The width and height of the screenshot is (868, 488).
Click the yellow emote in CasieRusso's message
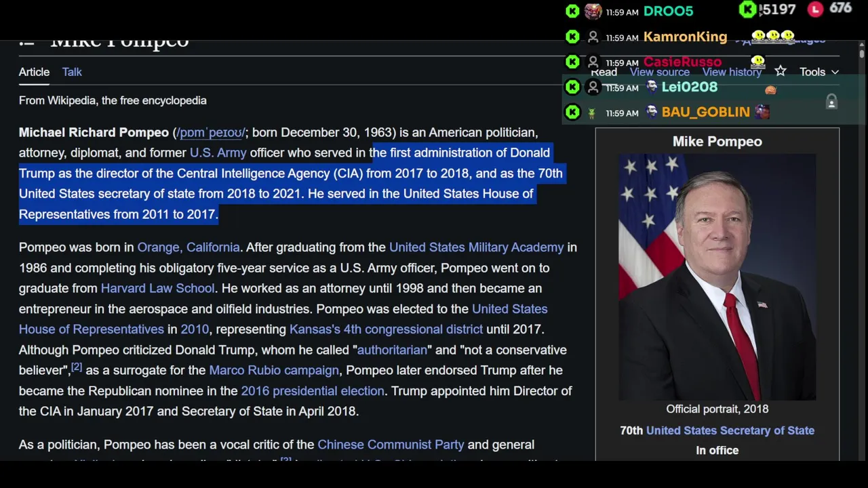(x=758, y=62)
